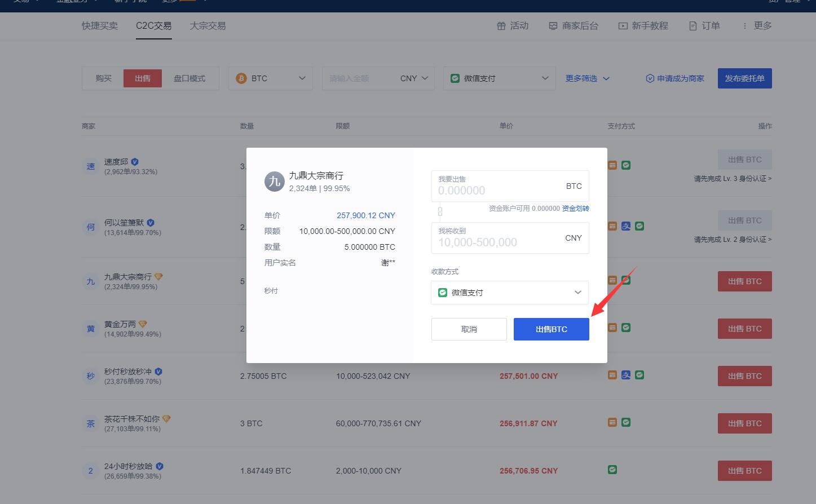Click the 新手教程 tutorial video icon
The height and width of the screenshot is (504, 816).
[x=623, y=25]
